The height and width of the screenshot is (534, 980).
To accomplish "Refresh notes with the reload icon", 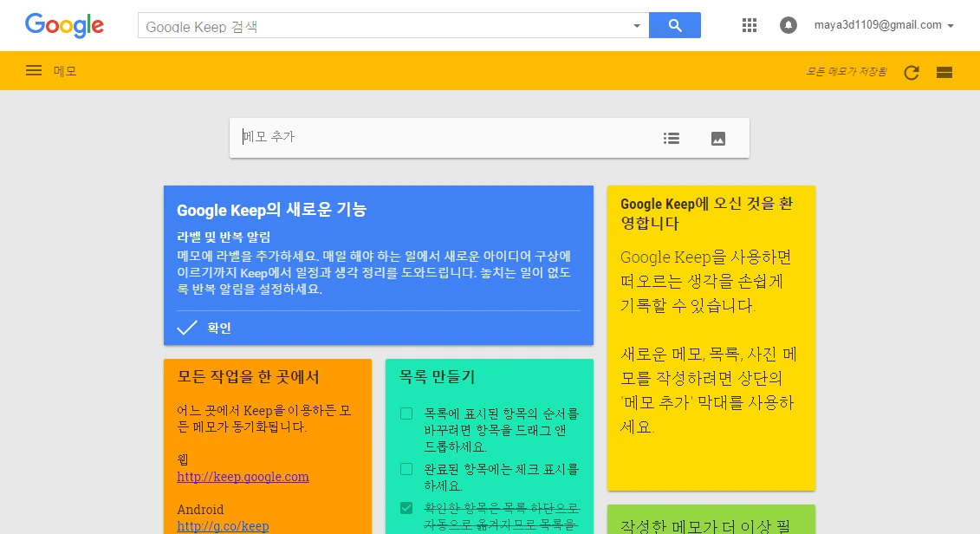I will tap(912, 72).
